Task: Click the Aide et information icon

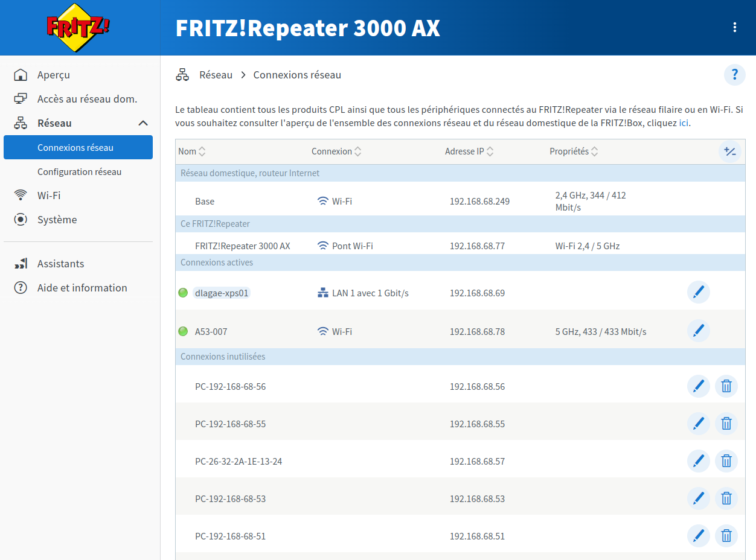Action: coord(21,288)
